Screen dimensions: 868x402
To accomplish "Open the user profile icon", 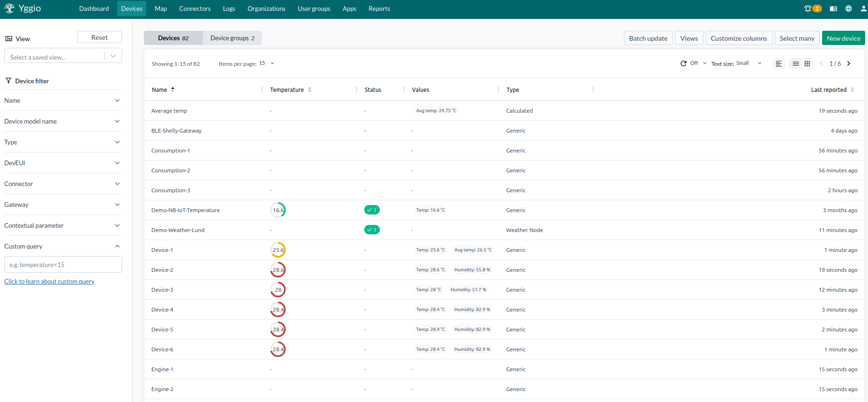I will pos(863,9).
